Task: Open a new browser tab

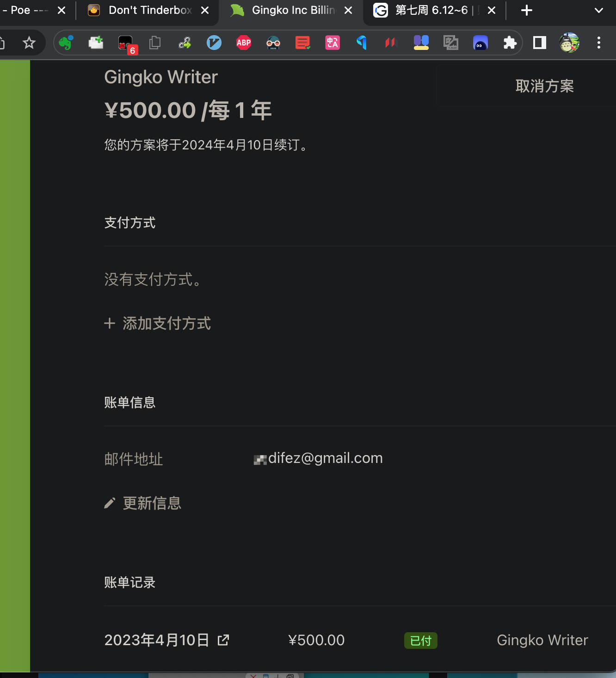Action: [x=527, y=10]
